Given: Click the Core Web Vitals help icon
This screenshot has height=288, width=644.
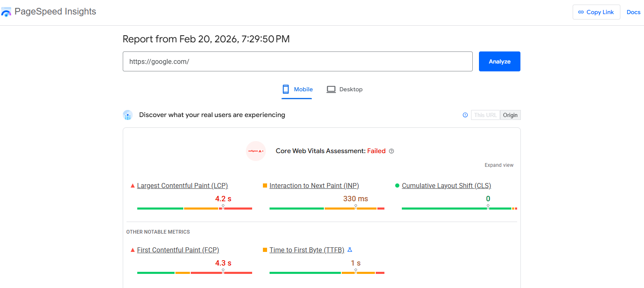Looking at the screenshot, I should pos(391,151).
